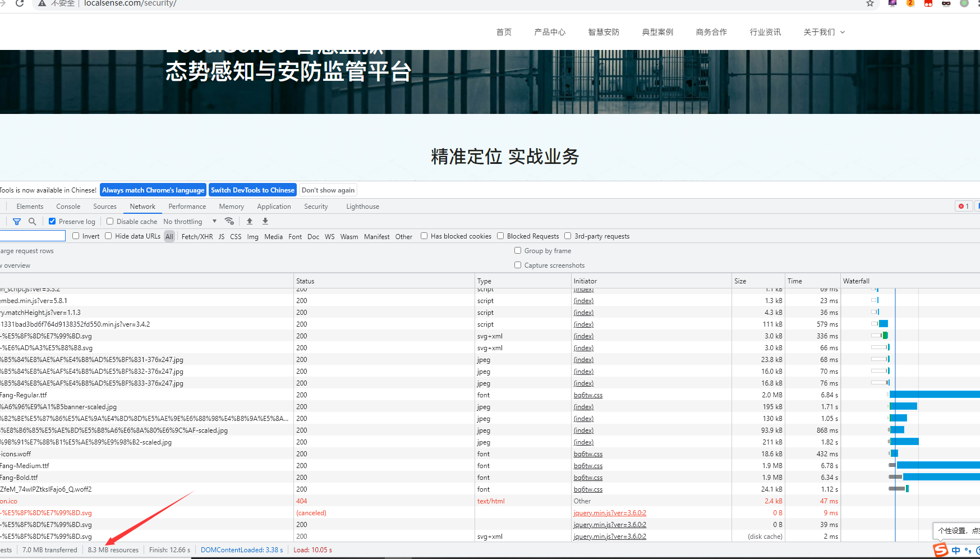Expand the 关于我们 navigation menu

click(823, 32)
